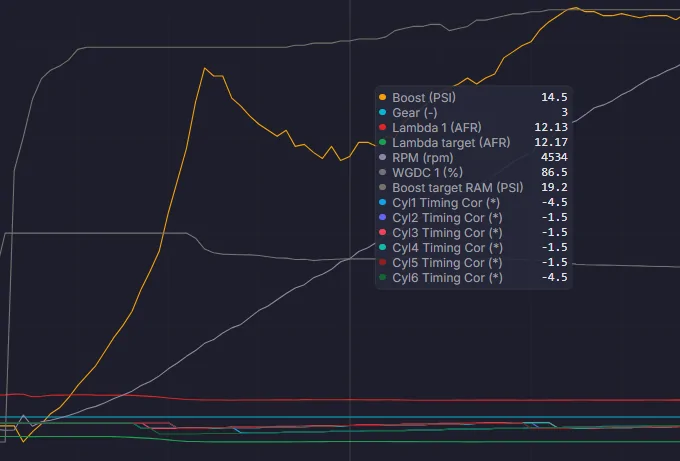Viewport: 680px width, 461px height.
Task: Click the red Lambda 1 (AFR) legend dot
Action: coord(382,127)
